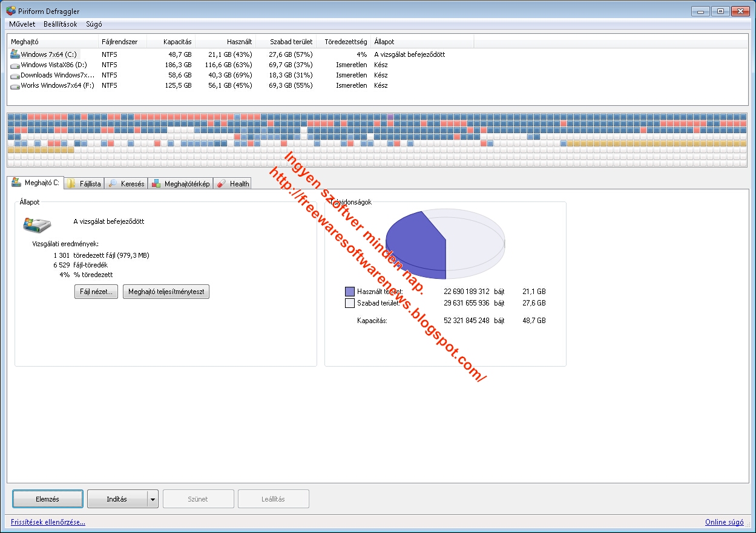Click the Meghajtó teljesítményteszt button
The image size is (756, 533).
(x=166, y=292)
